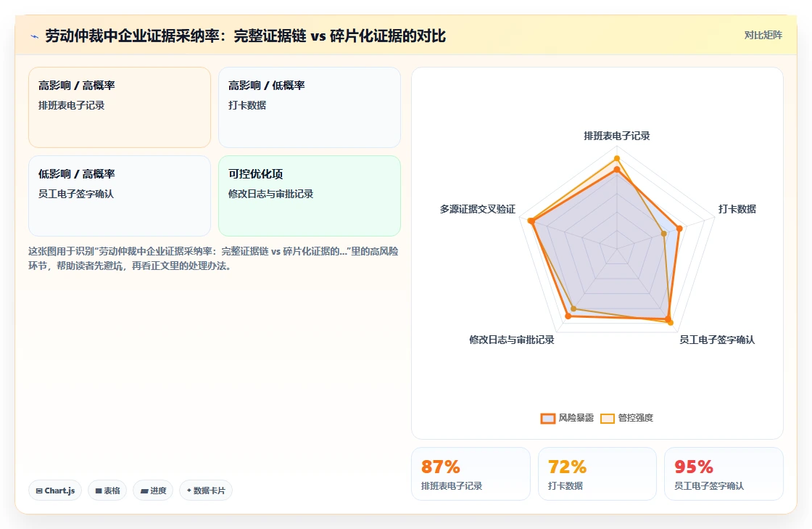The width and height of the screenshot is (812, 529).
Task: Click the 员工电子签字确认 radar axis label
Action: pyautogui.click(x=717, y=340)
